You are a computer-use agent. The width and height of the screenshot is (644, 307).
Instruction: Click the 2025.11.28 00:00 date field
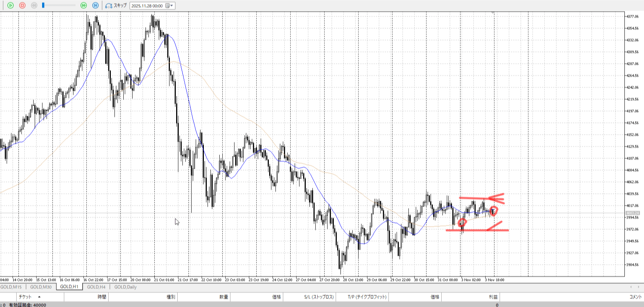[147, 6]
